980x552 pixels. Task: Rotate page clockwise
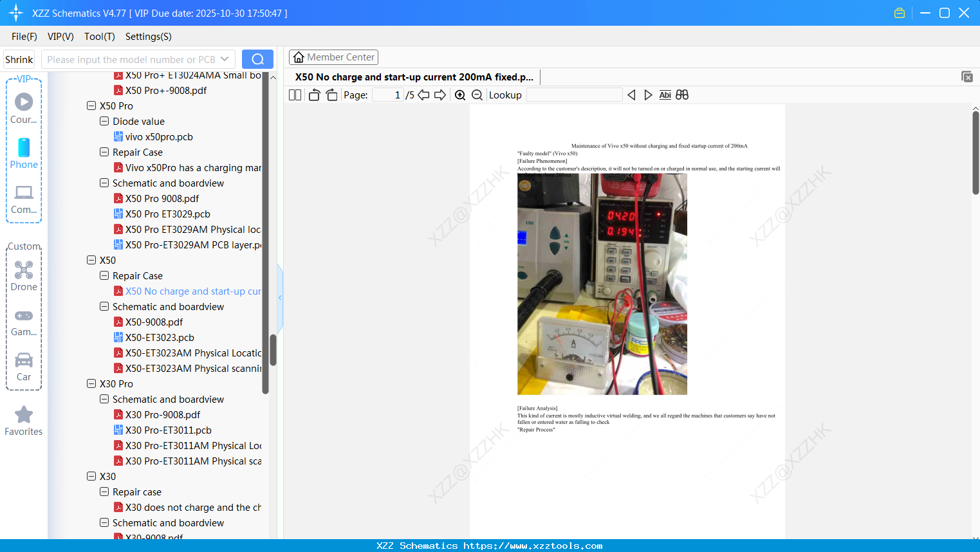click(331, 95)
